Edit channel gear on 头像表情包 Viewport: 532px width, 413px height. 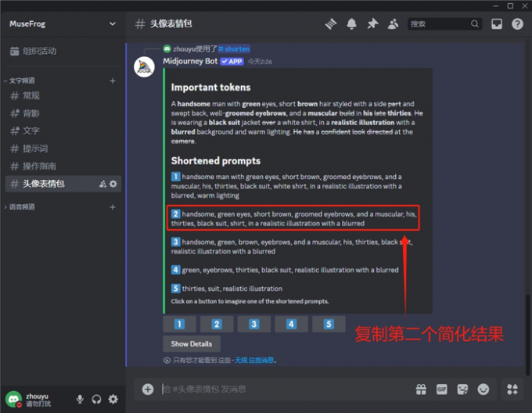pyautogui.click(x=113, y=184)
